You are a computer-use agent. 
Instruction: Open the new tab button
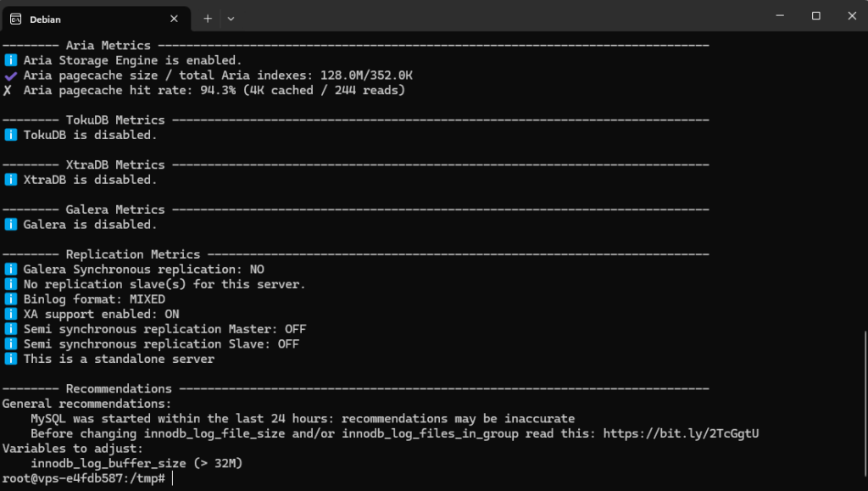click(209, 18)
